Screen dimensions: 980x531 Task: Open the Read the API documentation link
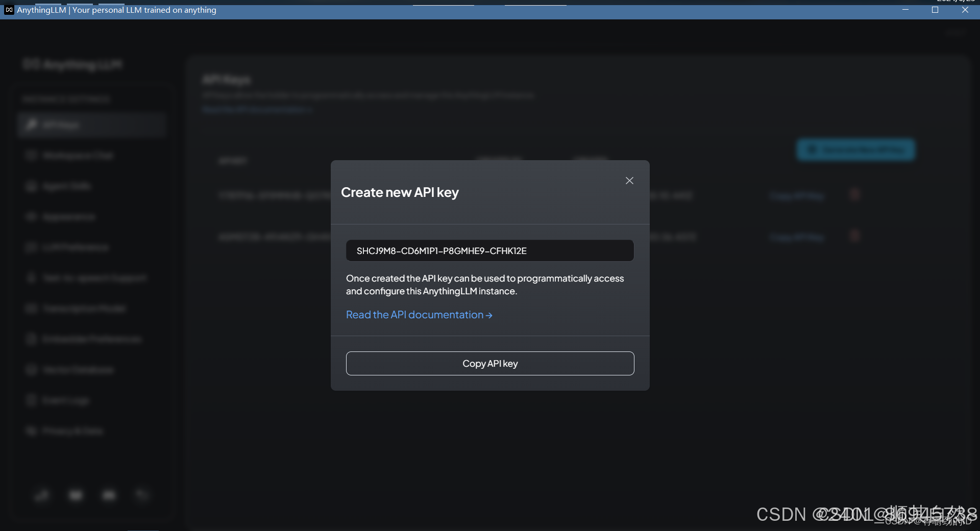pyautogui.click(x=419, y=315)
